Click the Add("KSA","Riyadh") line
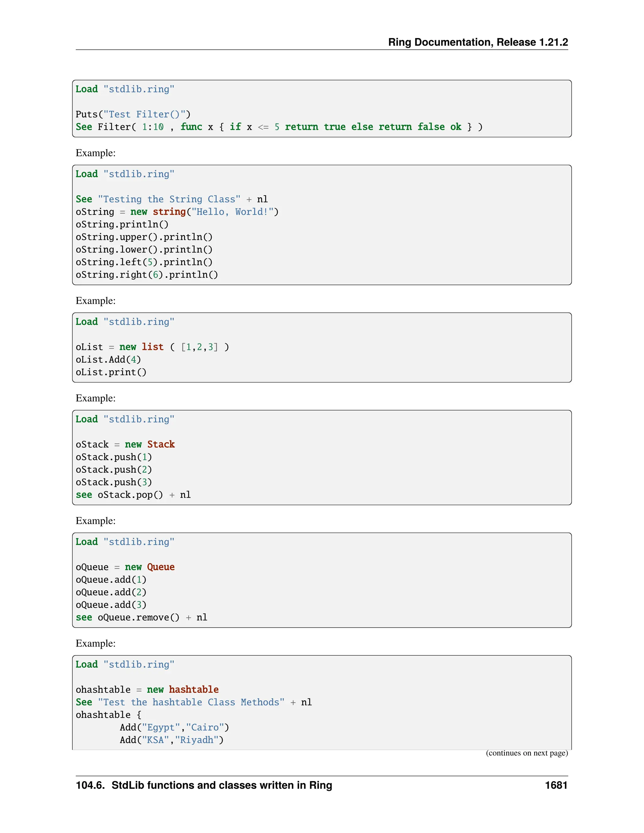Screen dimensions: 644x833 (172, 740)
